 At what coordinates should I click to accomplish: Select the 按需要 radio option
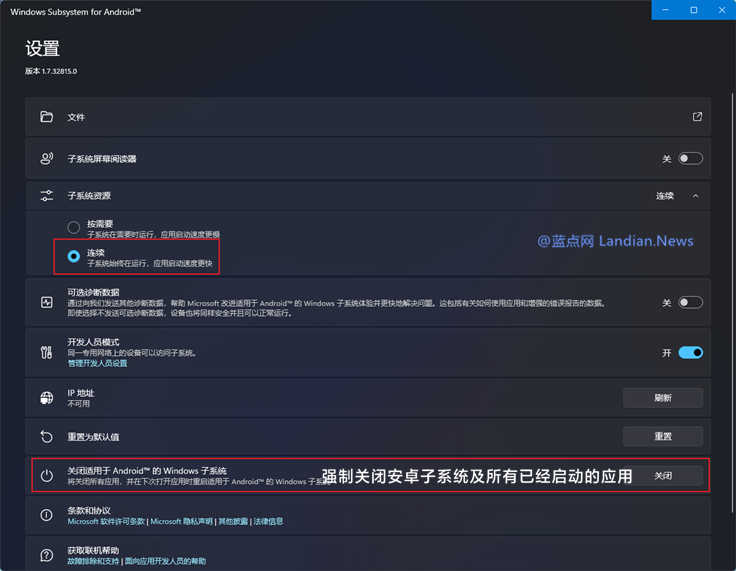pos(74,227)
